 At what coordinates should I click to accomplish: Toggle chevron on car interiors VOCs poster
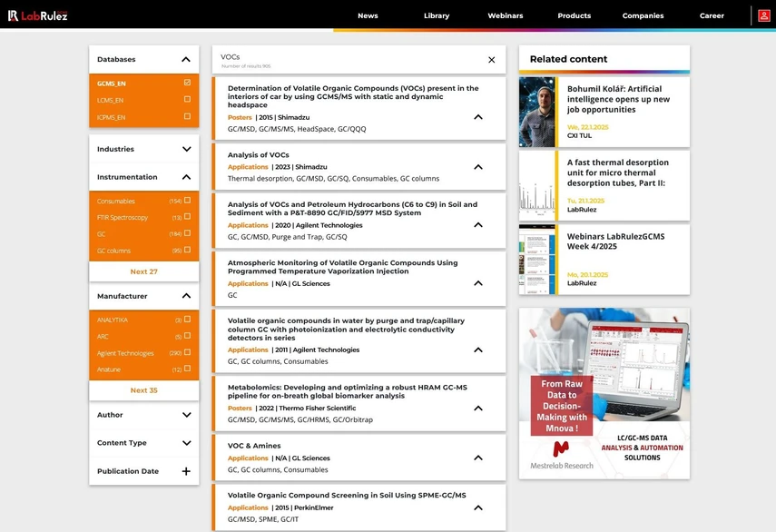point(478,117)
